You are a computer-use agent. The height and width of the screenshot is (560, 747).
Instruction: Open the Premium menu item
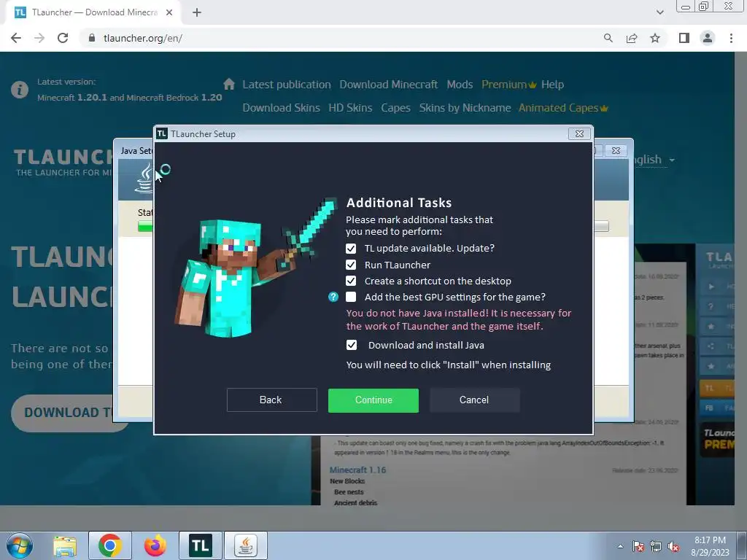tap(508, 85)
